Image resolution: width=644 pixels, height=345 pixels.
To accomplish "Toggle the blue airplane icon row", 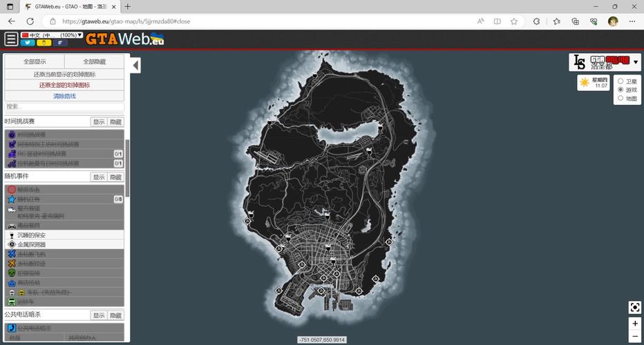I will pos(64,254).
